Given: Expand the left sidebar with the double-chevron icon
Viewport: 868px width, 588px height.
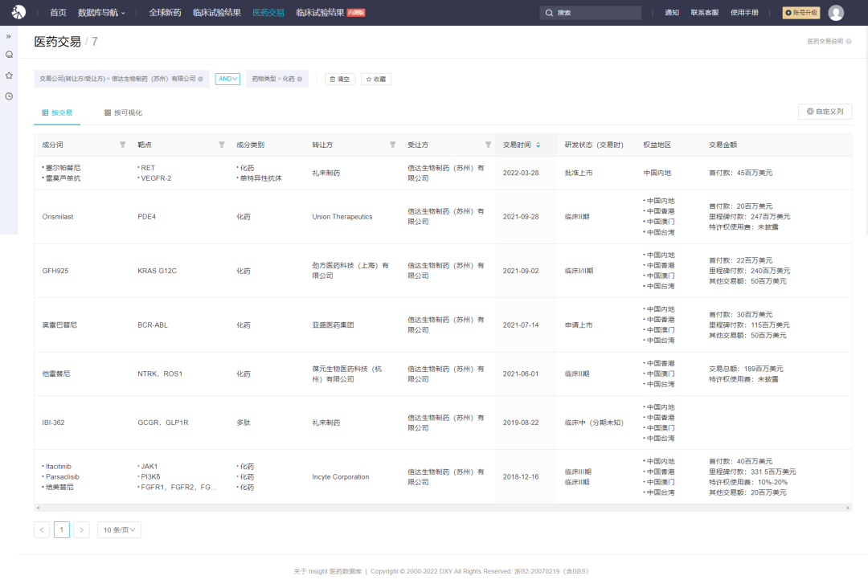Looking at the screenshot, I should click(x=9, y=36).
